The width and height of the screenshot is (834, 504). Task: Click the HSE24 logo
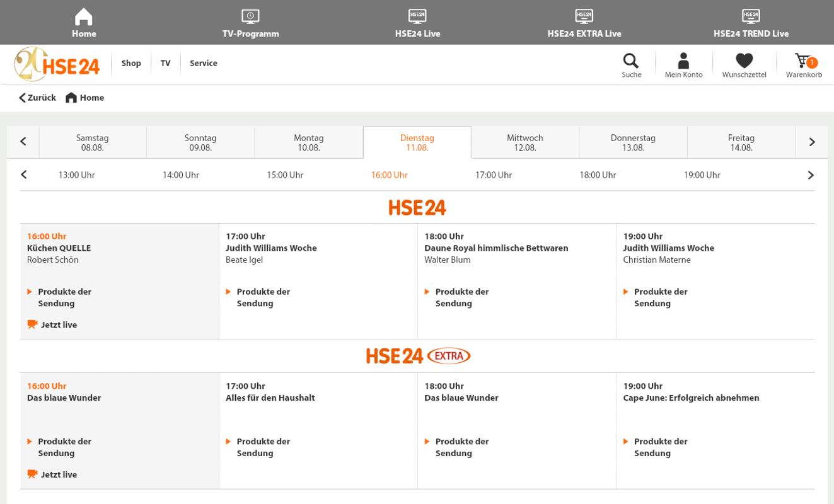(57, 64)
